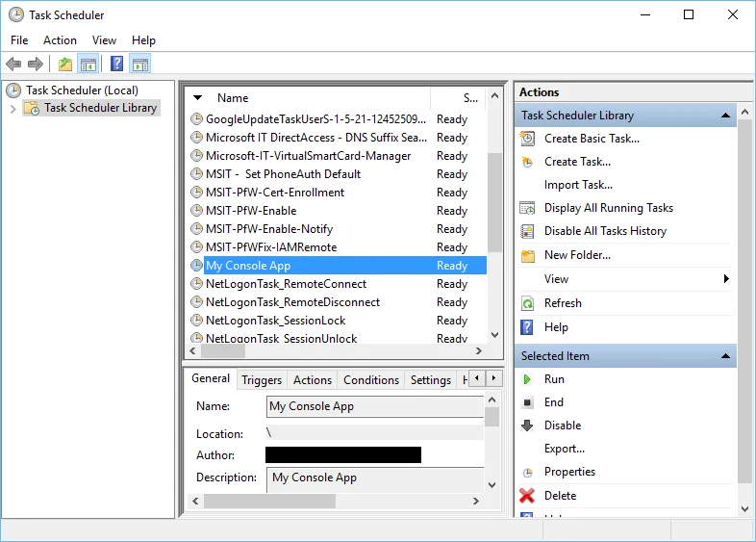Click the red Delete X icon
756x542 pixels.
(x=527, y=496)
